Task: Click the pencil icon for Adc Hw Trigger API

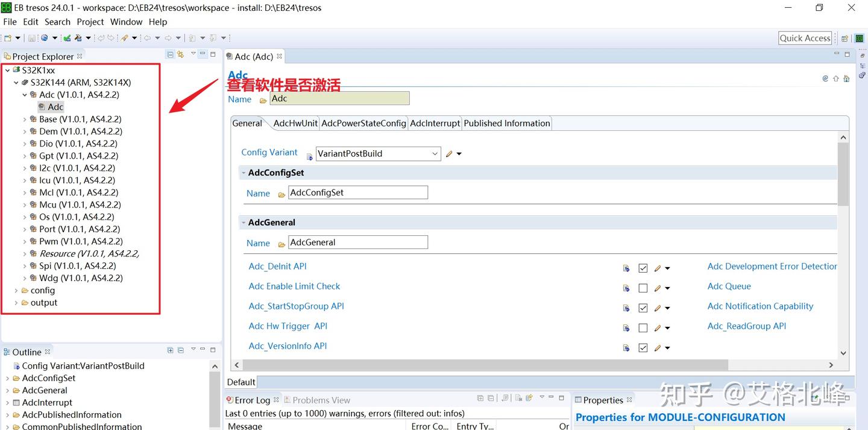Action: pyautogui.click(x=658, y=328)
